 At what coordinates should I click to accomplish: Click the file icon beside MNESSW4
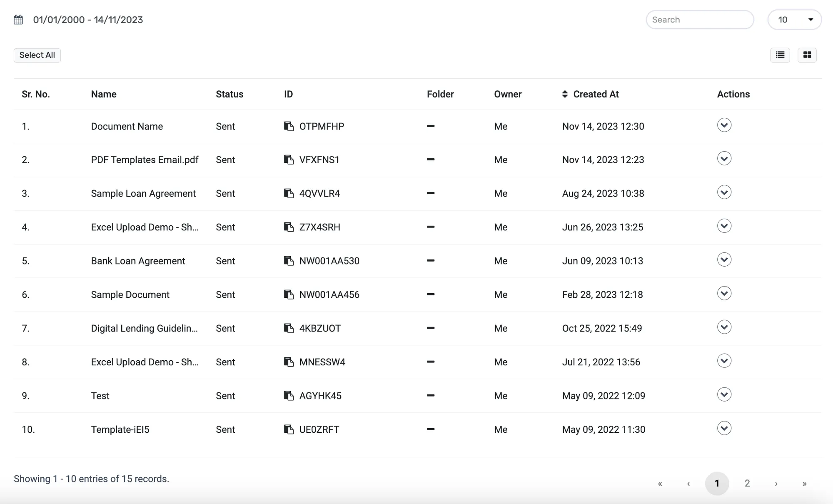click(x=289, y=362)
